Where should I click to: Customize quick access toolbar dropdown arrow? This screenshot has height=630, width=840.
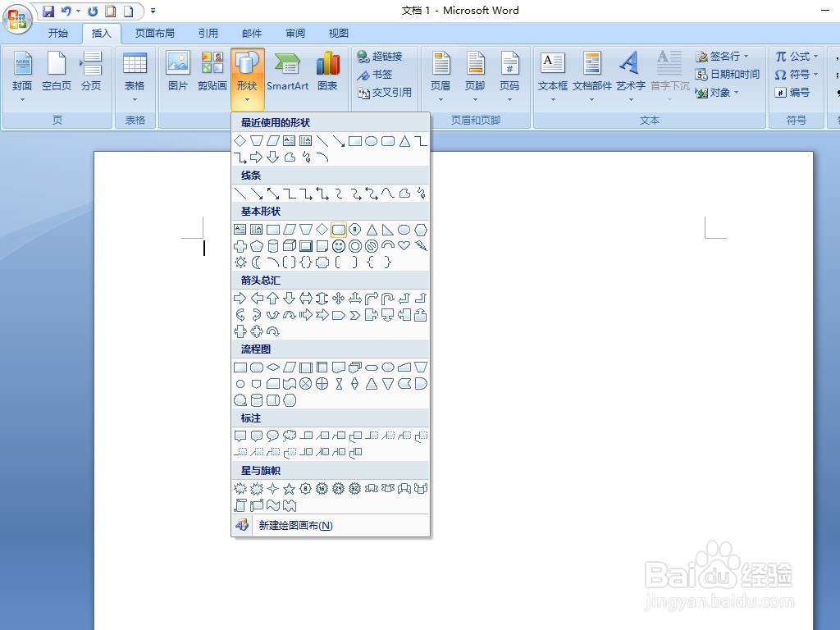click(153, 11)
